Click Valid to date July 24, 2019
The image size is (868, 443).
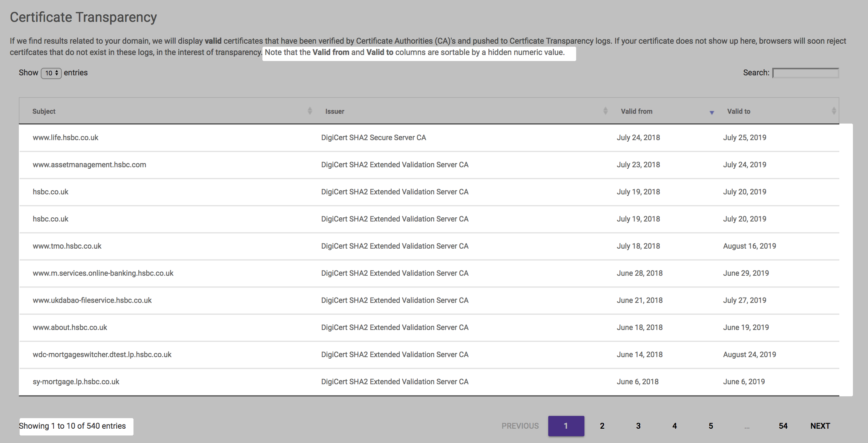point(745,165)
